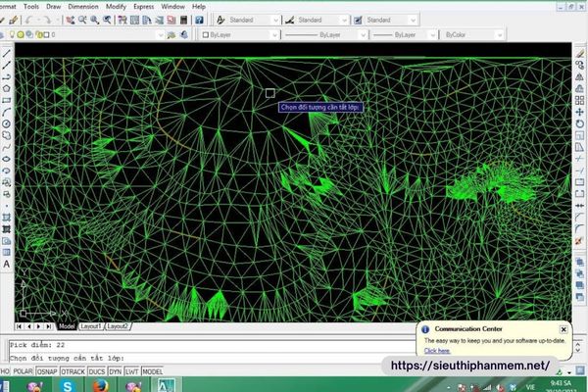Select the Array tool
588x392 pixels.
[x=580, y=100]
